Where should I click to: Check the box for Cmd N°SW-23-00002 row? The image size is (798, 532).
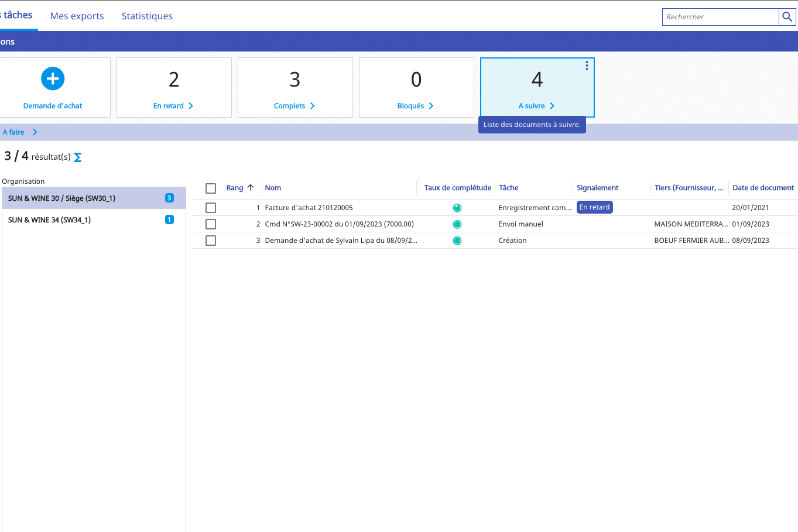click(x=211, y=224)
